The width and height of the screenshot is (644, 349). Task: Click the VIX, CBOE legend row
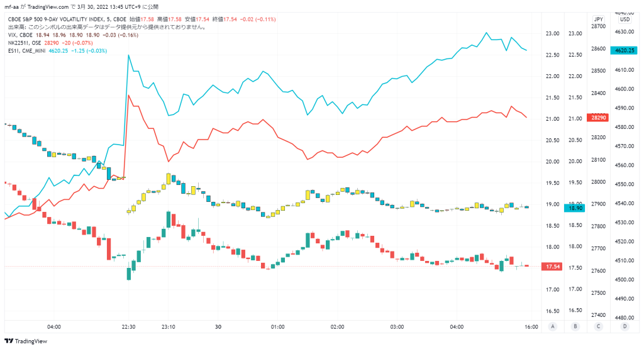click(x=73, y=35)
